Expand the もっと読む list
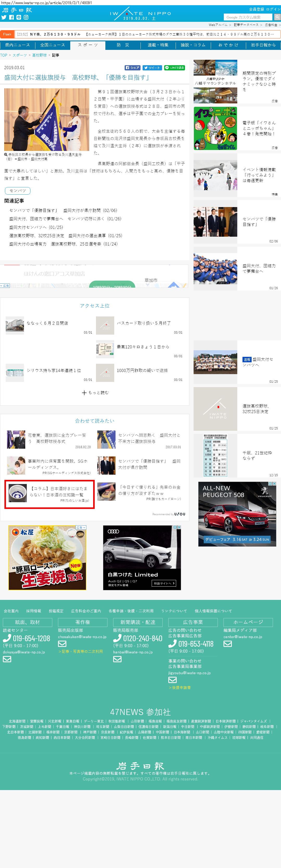 coord(95,393)
